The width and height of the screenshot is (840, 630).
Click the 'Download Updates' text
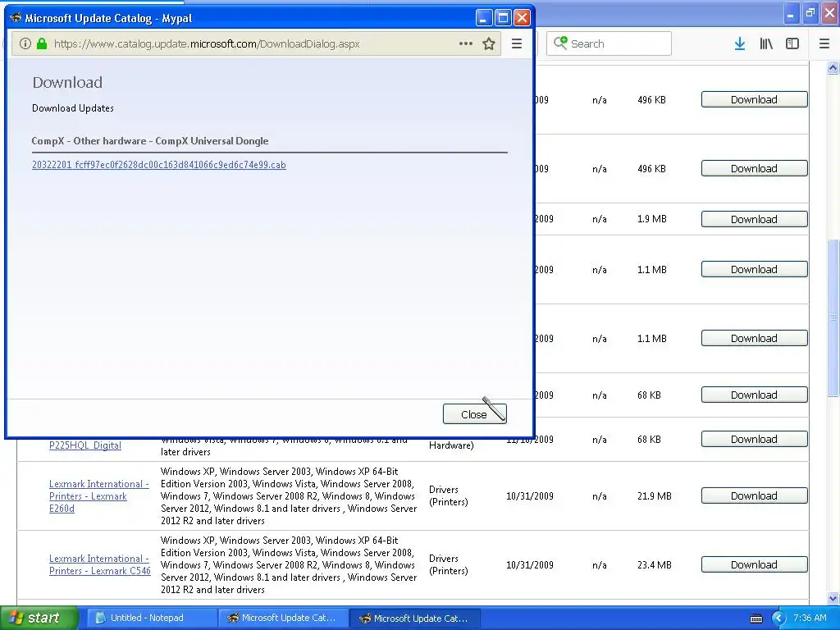tap(73, 108)
